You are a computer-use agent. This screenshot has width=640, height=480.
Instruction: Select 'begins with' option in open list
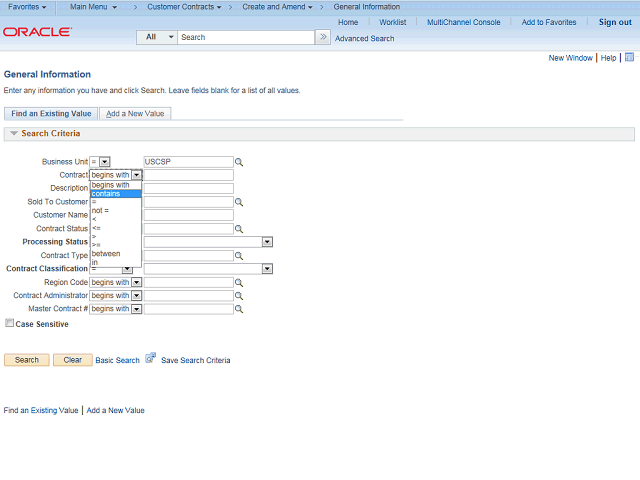[116, 185]
